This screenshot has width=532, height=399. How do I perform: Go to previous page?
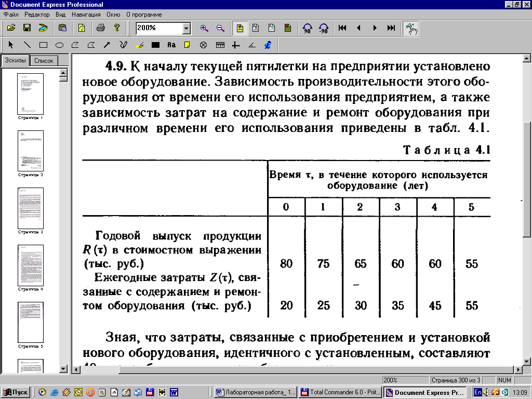point(358,28)
